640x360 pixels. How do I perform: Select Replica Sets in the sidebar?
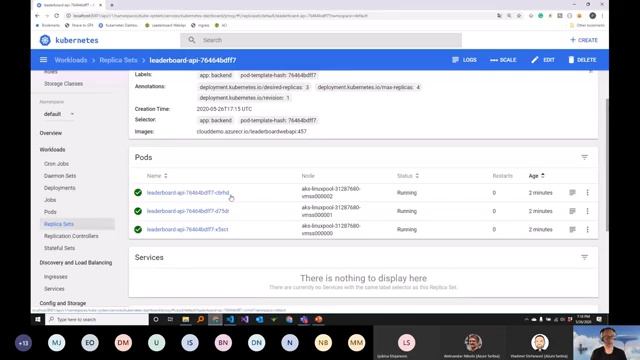coord(59,224)
